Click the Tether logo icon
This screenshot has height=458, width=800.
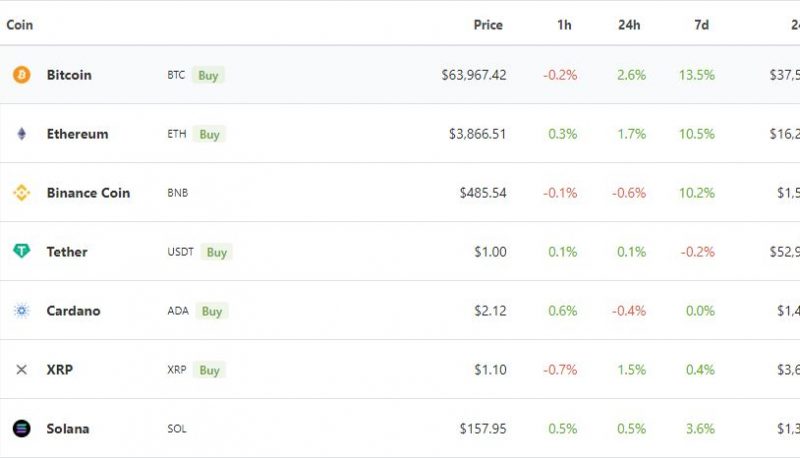pyautogui.click(x=21, y=251)
